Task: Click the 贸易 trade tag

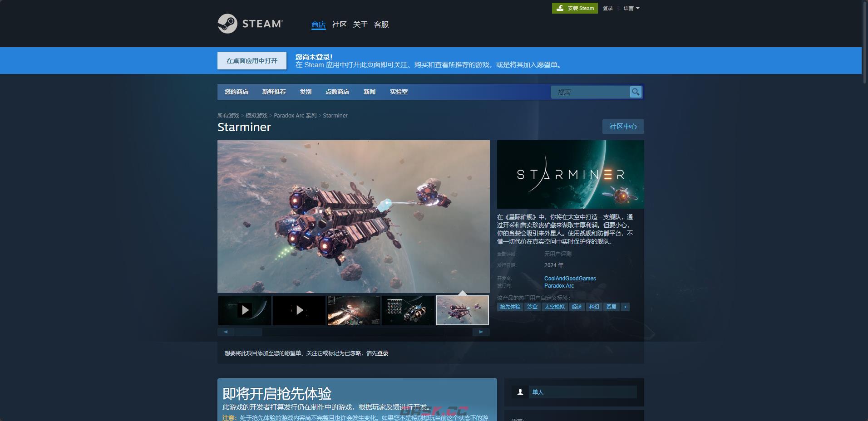Action: click(x=611, y=307)
